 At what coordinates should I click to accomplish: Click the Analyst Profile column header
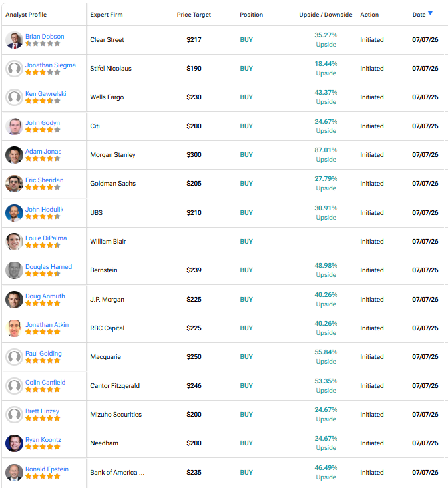26,15
